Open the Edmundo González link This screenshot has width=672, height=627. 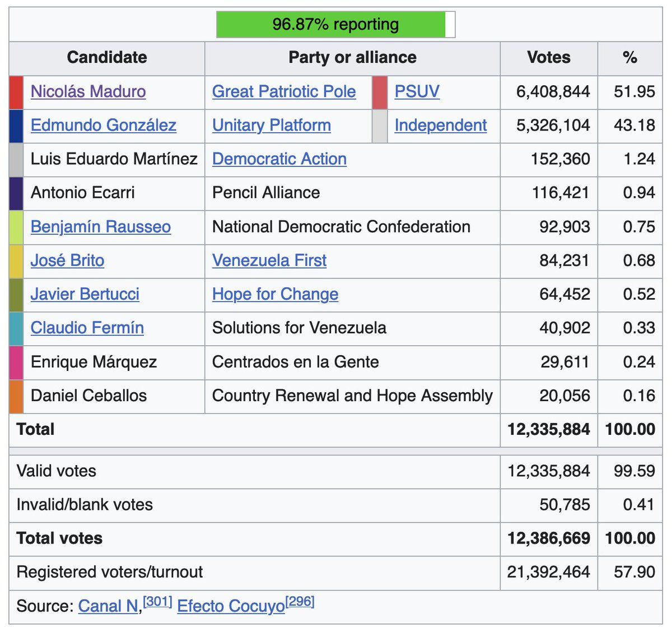pyautogui.click(x=103, y=125)
